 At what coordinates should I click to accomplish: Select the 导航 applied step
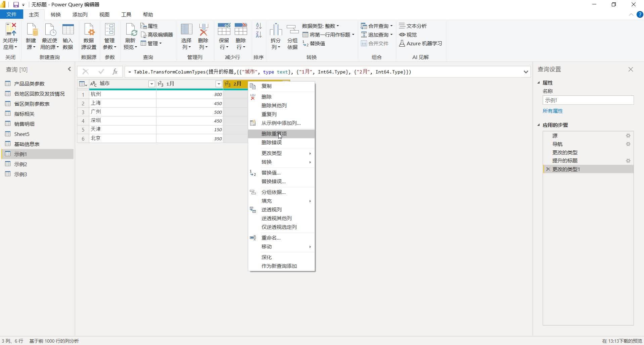point(588,144)
